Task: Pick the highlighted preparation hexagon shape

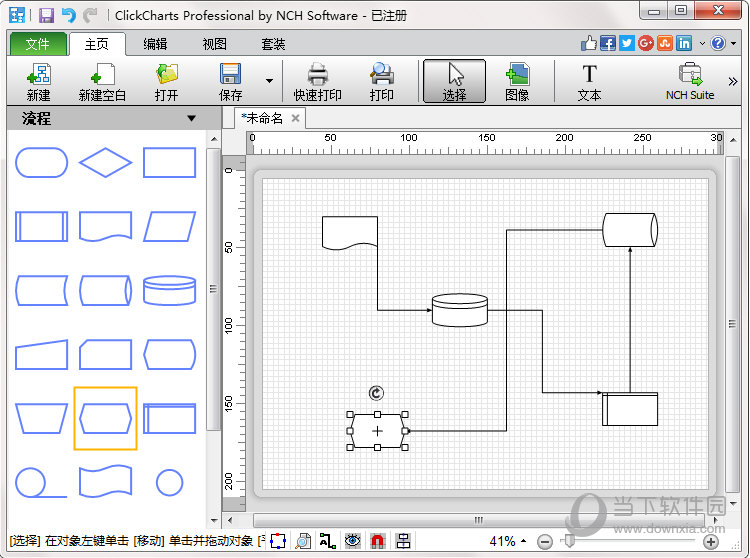Action: 105,418
